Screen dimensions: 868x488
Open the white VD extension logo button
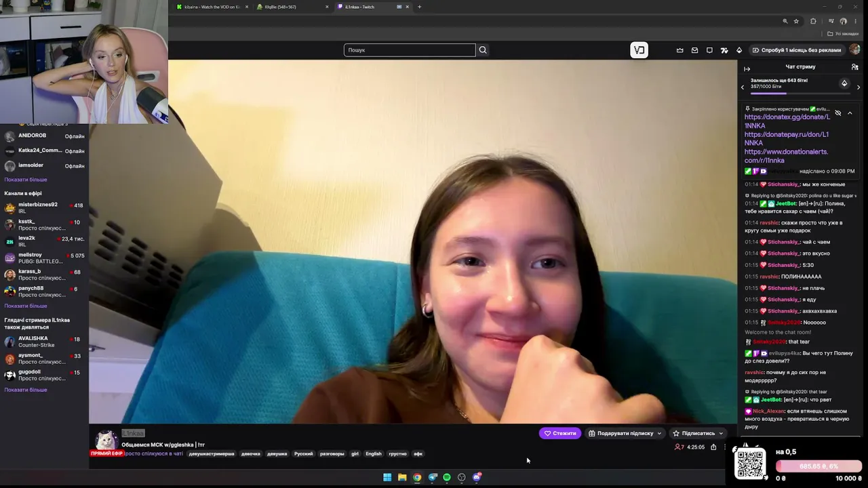tap(639, 50)
